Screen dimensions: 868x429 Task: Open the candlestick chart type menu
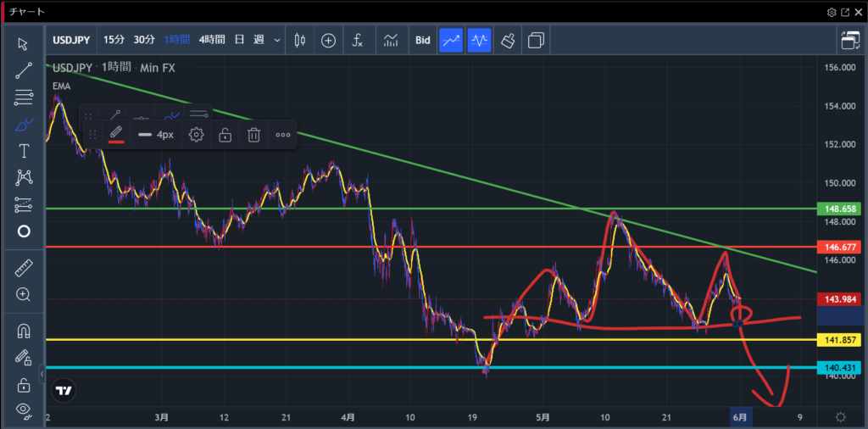point(300,40)
